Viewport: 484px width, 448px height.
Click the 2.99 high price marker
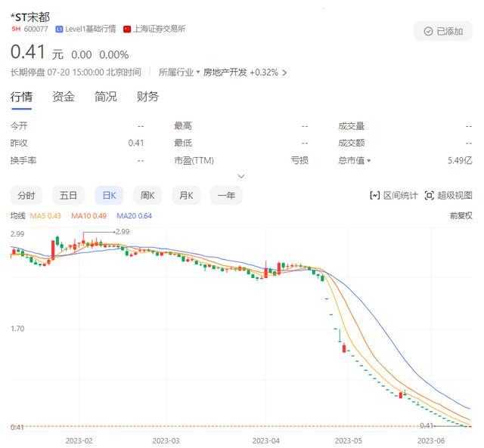pyautogui.click(x=123, y=231)
